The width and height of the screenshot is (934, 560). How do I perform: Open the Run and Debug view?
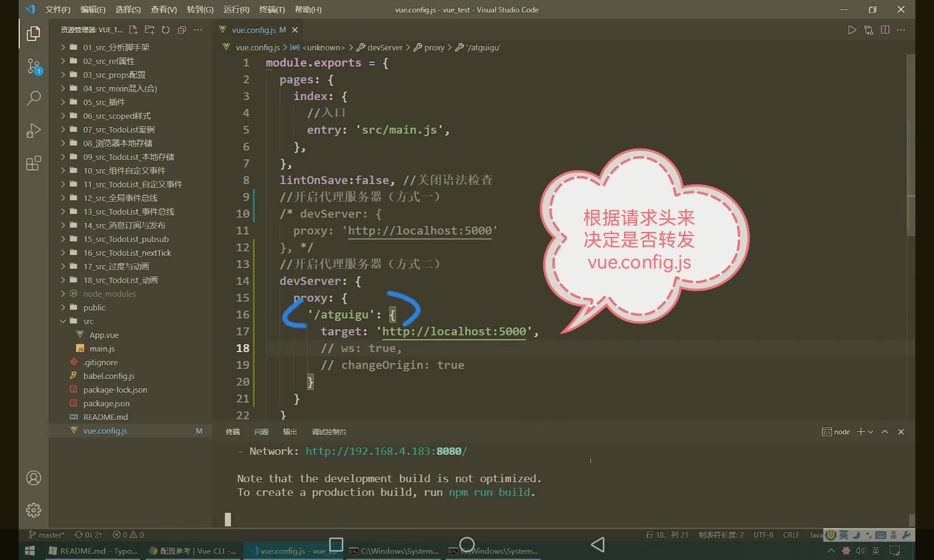tap(34, 131)
